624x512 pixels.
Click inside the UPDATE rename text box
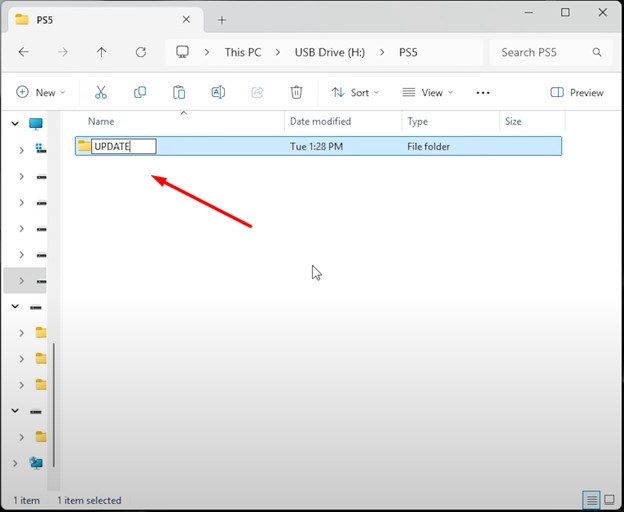(124, 146)
